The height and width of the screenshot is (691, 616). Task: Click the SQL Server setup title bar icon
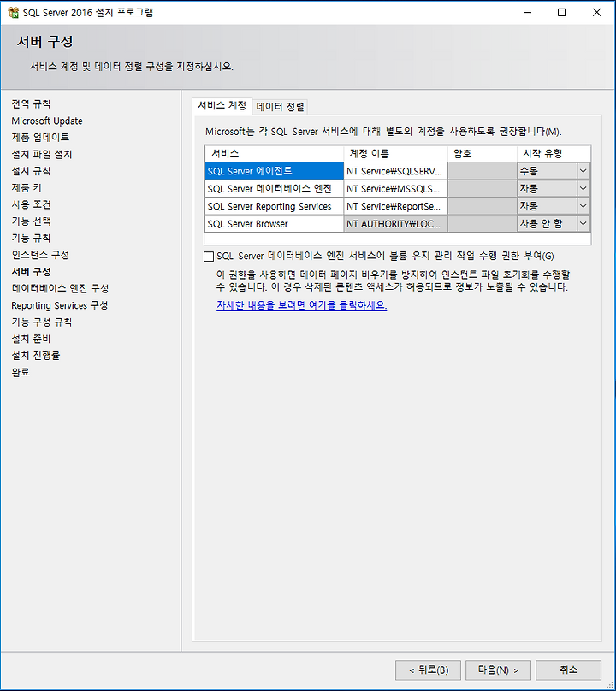[x=13, y=12]
